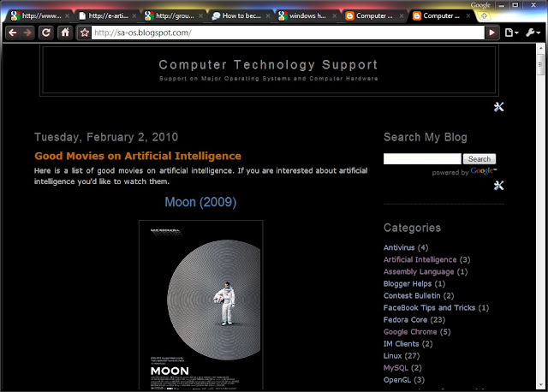Switch to the first Computer... tab
Image resolution: width=548 pixels, height=392 pixels.
tap(374, 15)
